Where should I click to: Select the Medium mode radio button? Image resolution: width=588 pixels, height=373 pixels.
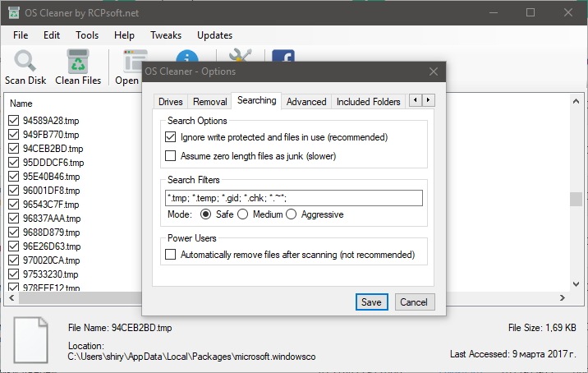242,214
